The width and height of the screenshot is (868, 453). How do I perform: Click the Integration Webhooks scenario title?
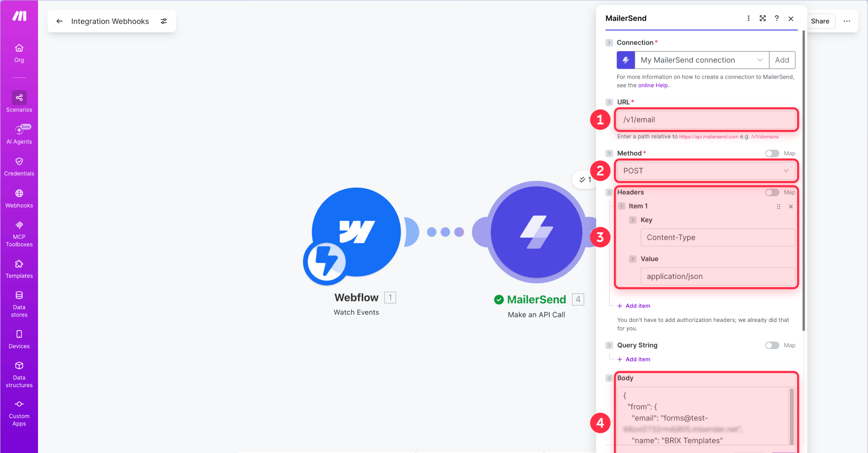pos(110,21)
